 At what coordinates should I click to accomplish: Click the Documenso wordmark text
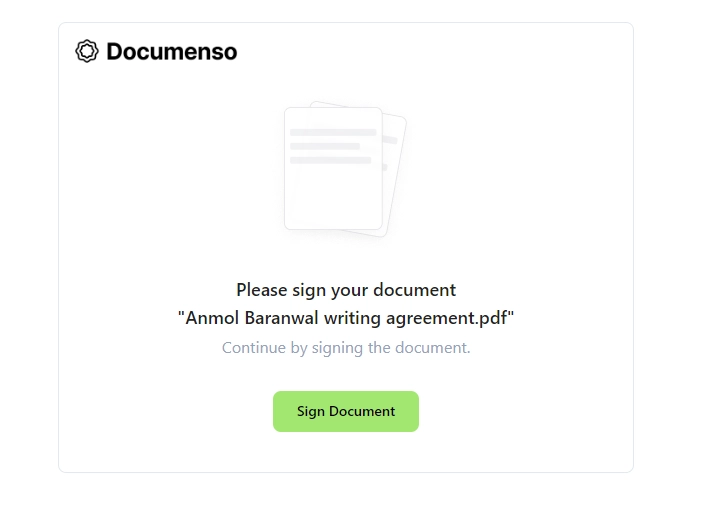point(171,52)
